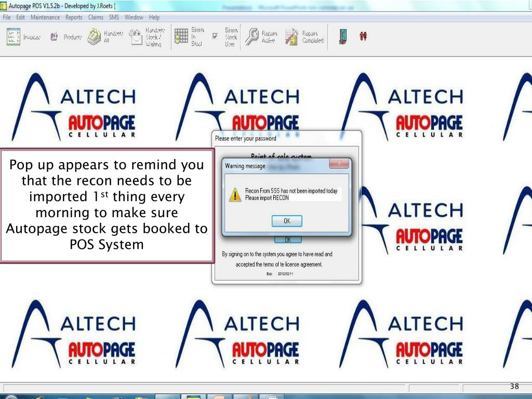This screenshot has width=532, height=399.
Task: Click the Autopage POS title bar icon
Action: pos(4,6)
